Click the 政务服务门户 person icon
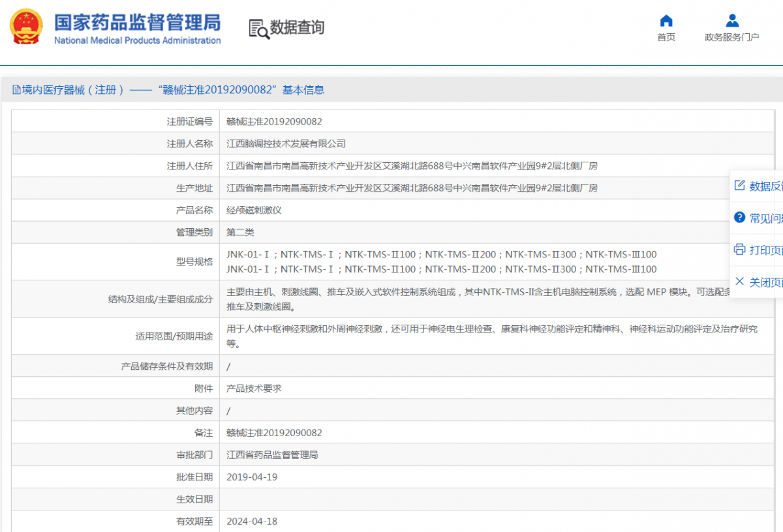This screenshot has height=532, width=783. click(732, 21)
